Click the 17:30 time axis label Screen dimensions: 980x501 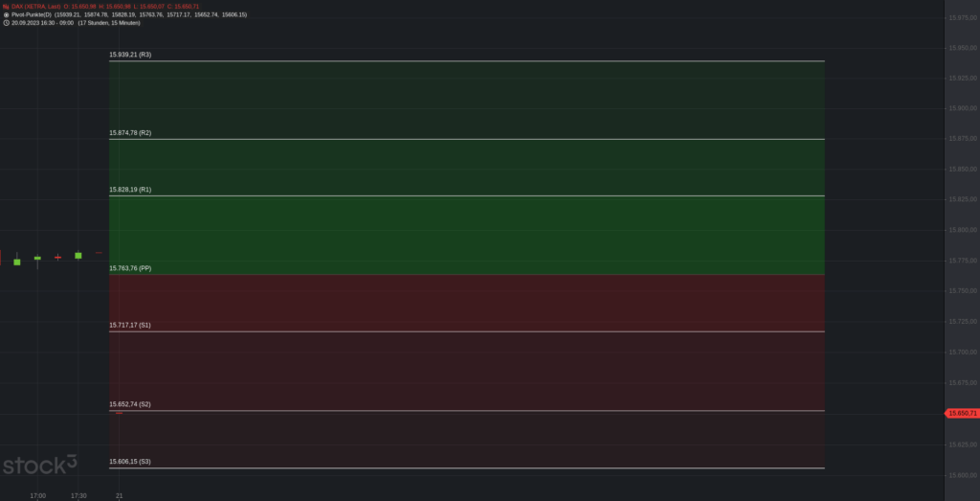click(x=78, y=496)
